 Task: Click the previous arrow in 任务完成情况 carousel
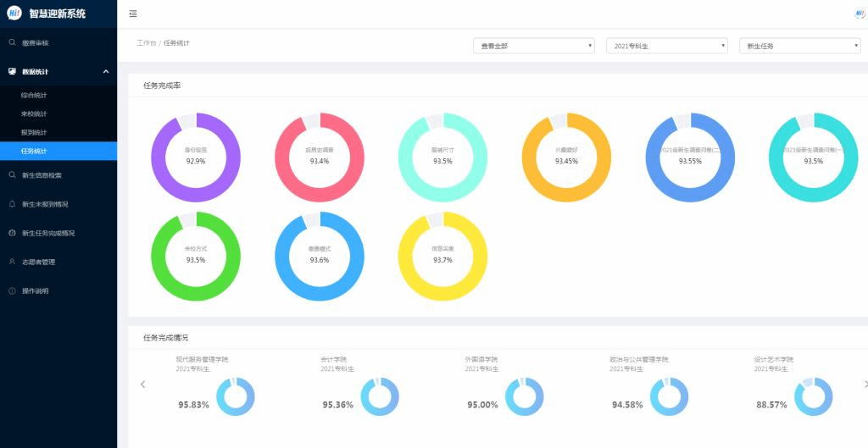142,384
